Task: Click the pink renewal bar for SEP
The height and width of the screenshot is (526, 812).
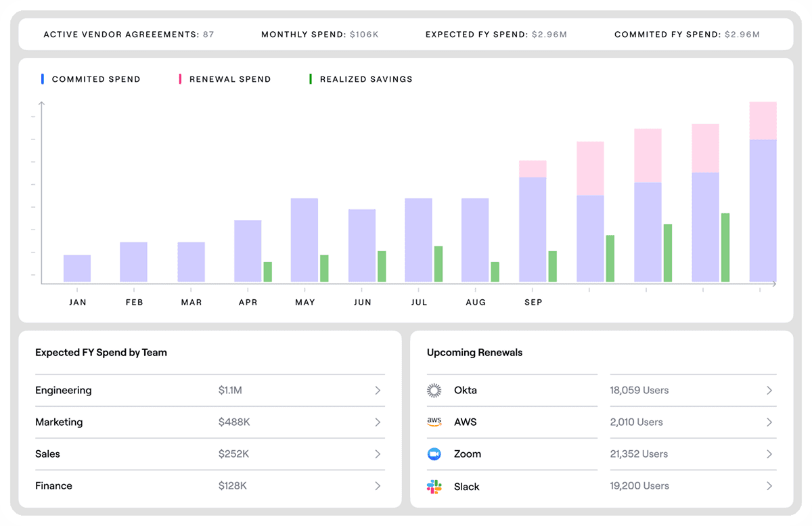Action: click(533, 169)
